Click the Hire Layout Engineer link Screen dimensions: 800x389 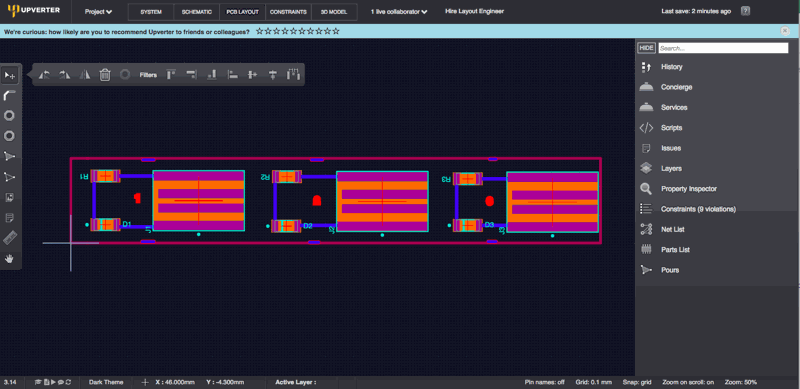[474, 11]
